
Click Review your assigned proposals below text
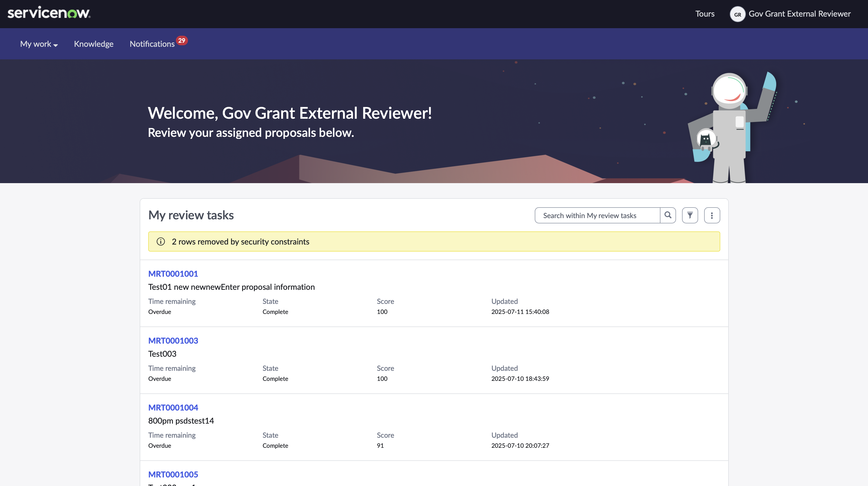click(x=251, y=133)
